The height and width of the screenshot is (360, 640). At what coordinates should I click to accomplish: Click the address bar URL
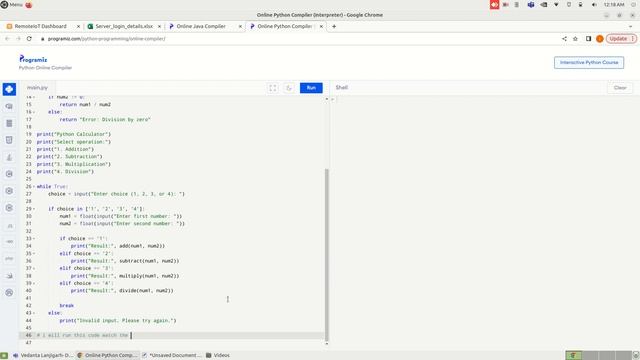coord(106,39)
